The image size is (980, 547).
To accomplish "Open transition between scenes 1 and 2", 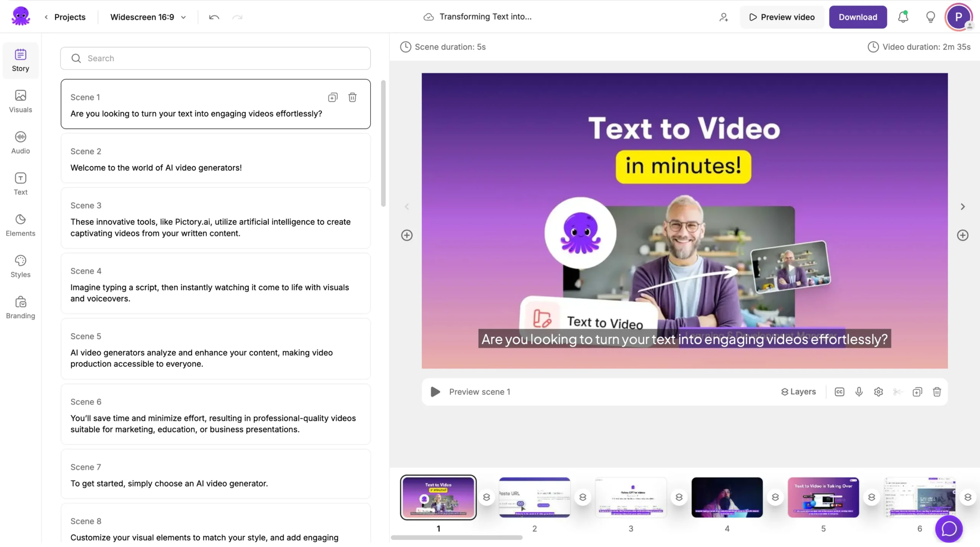I will (x=486, y=497).
